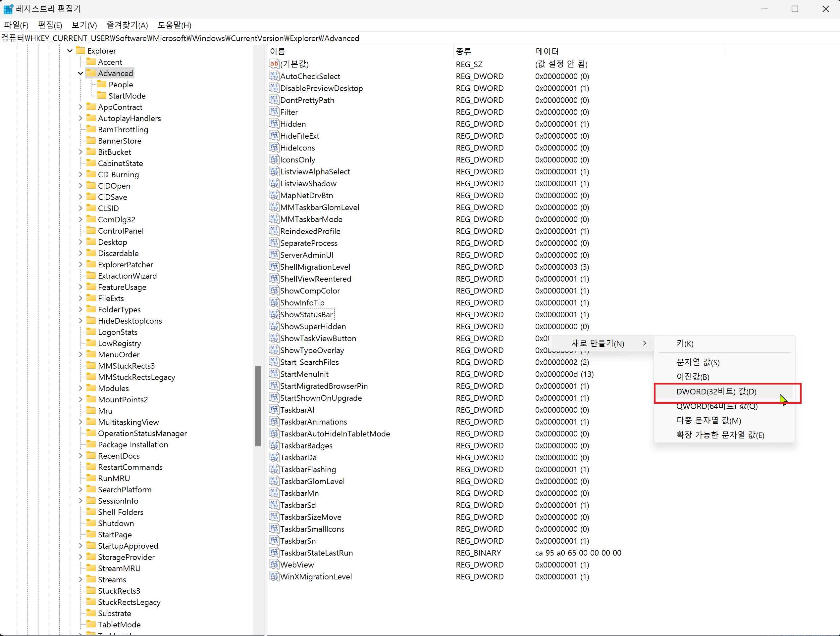Expand the StartupApproved key chevron
The width and height of the screenshot is (840, 636).
[80, 546]
